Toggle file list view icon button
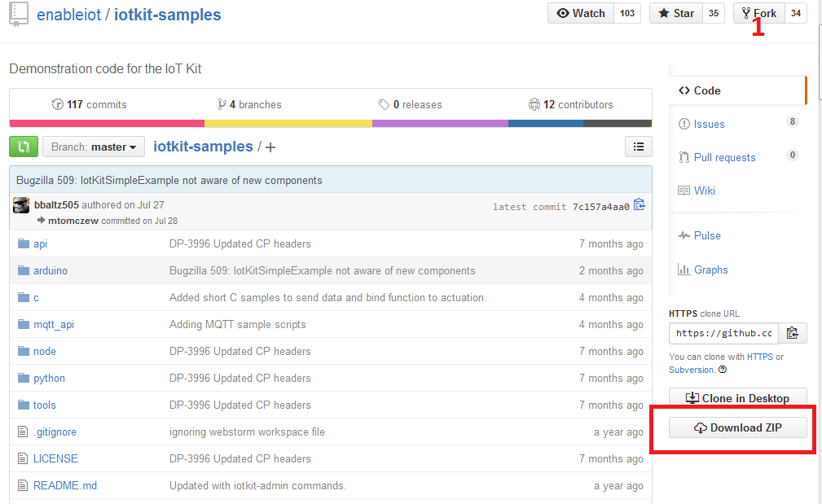This screenshot has height=504, width=822. pos(639,147)
